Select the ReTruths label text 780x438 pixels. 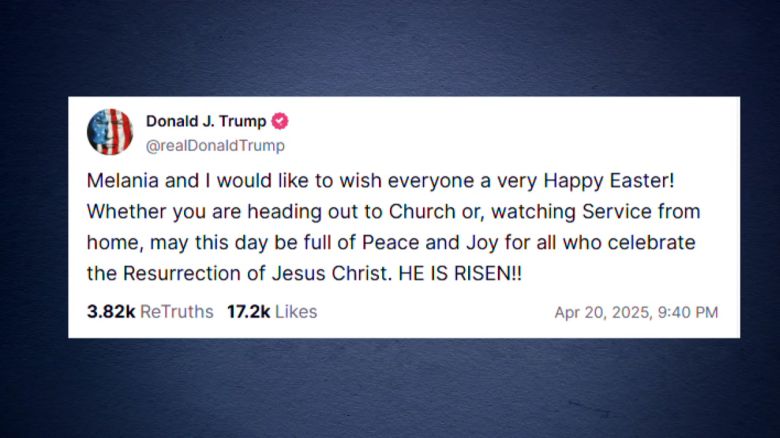pyautogui.click(x=177, y=312)
